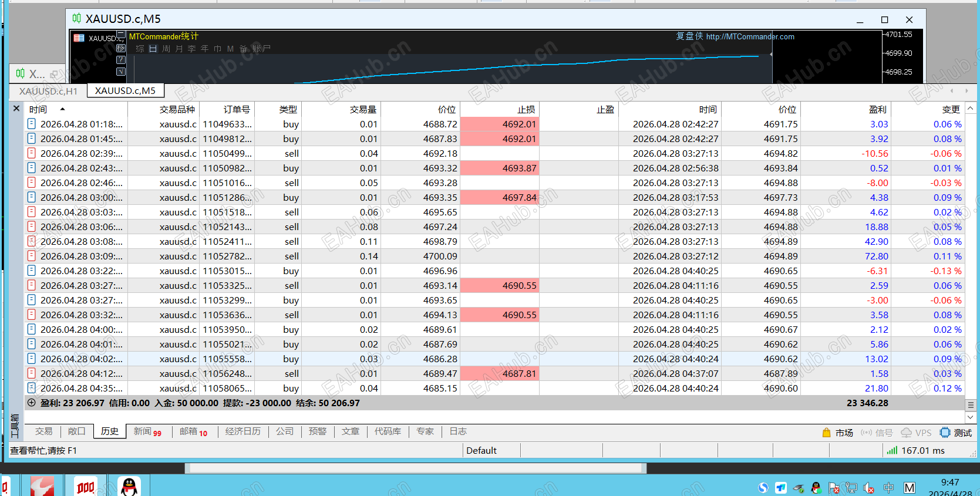This screenshot has height=496, width=980.
Task: Click the ? help box in chart panel
Action: [x=121, y=60]
